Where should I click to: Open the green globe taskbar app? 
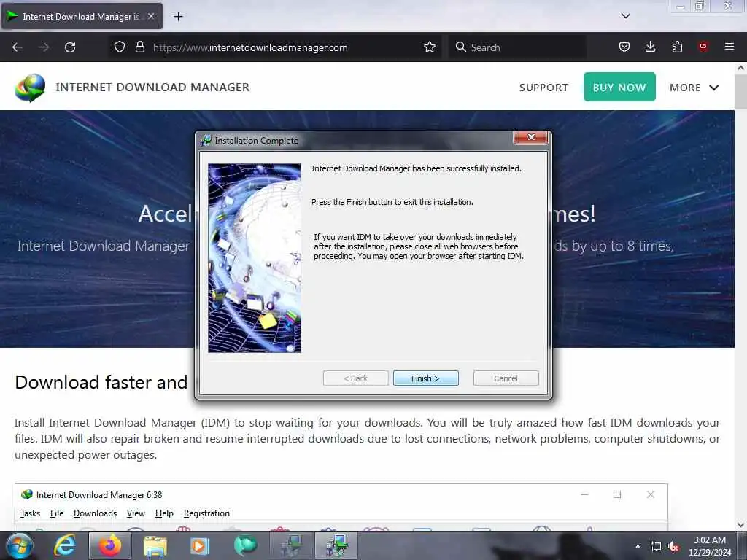tap(245, 545)
